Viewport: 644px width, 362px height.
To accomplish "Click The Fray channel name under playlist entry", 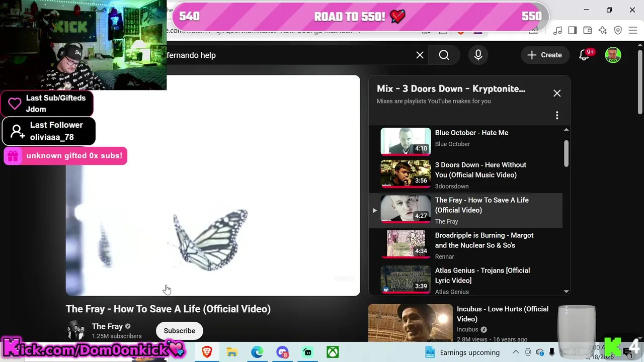I will point(446,222).
